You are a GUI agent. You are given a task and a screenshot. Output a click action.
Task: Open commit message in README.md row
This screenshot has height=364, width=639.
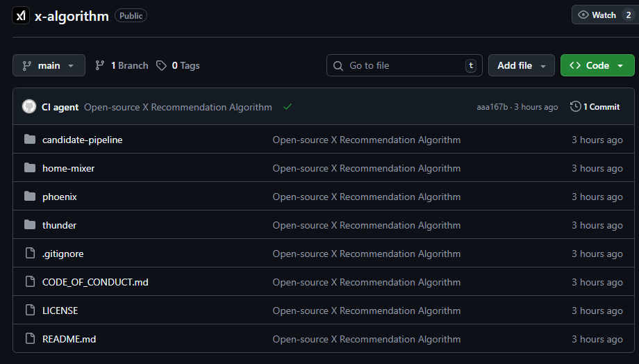[x=367, y=340]
